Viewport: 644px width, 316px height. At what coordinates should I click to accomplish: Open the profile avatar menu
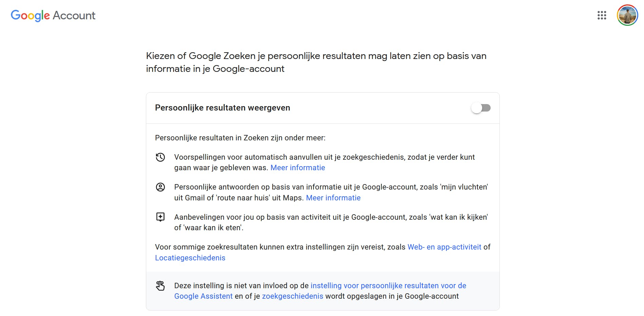point(627,15)
